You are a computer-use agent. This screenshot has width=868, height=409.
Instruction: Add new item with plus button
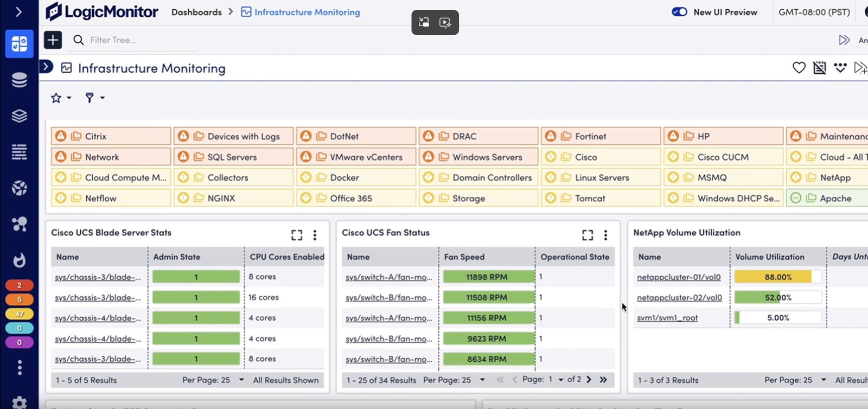(x=53, y=40)
